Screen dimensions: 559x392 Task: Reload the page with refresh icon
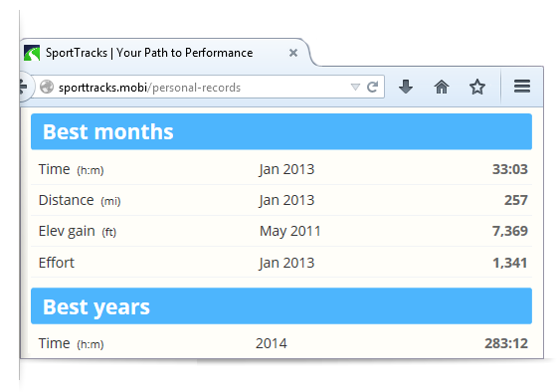[373, 87]
